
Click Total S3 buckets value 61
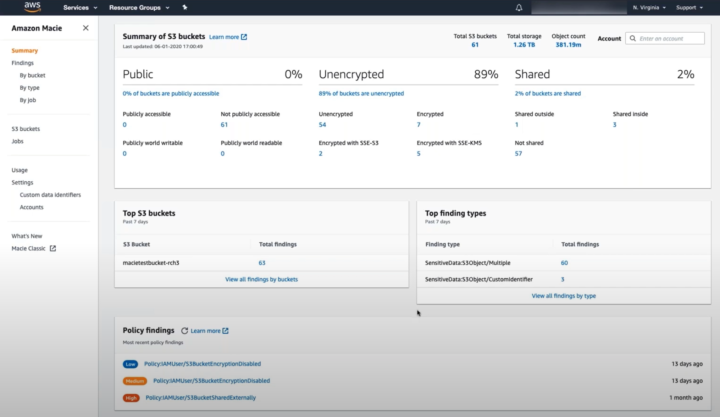coord(475,45)
